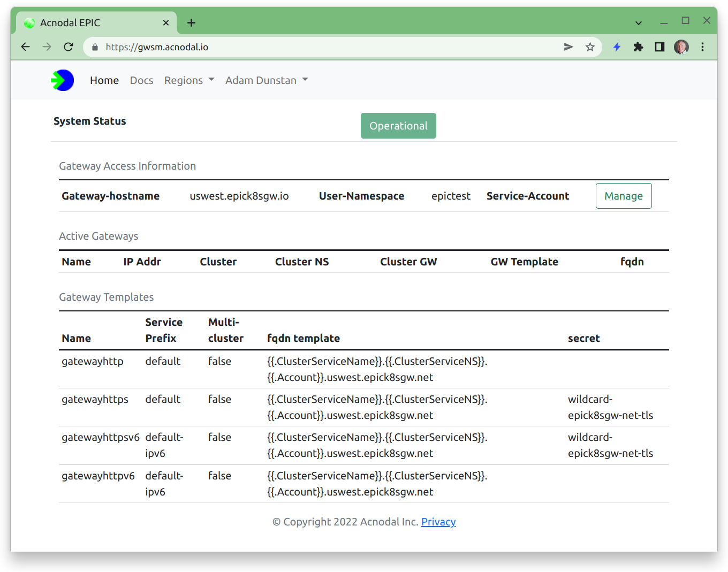This screenshot has width=728, height=572.
Task: Open a new tab with the plus icon
Action: pyautogui.click(x=191, y=22)
